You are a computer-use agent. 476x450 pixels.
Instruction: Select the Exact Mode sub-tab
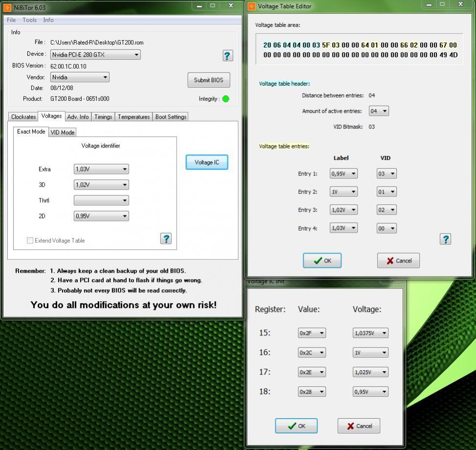tap(31, 132)
